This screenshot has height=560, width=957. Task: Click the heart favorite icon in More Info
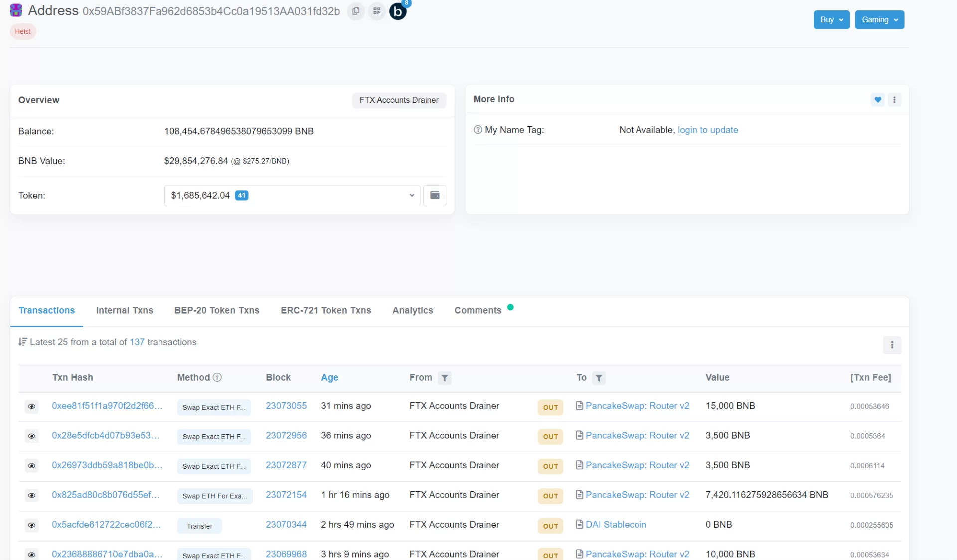click(878, 100)
